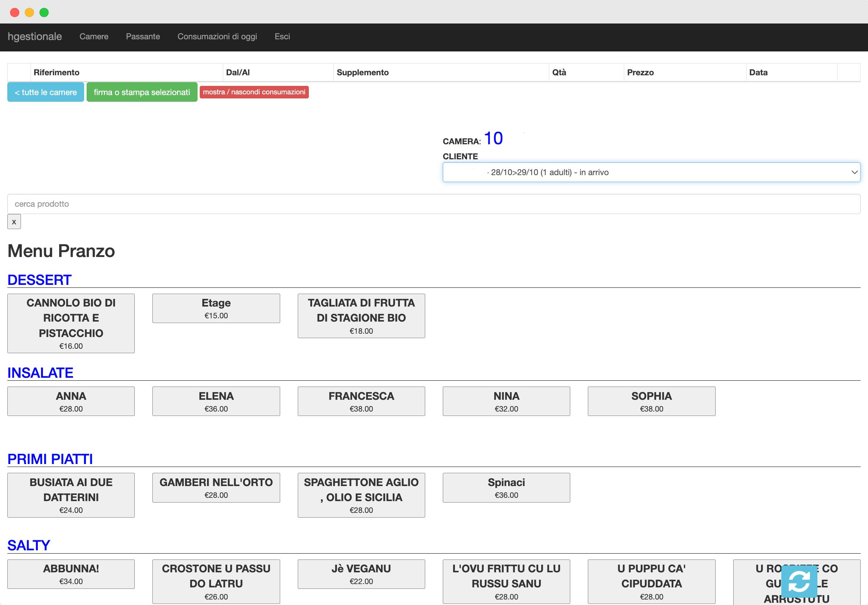Focus the 'cerca prodotto' search field
Image resolution: width=868 pixels, height=605 pixels.
434,204
